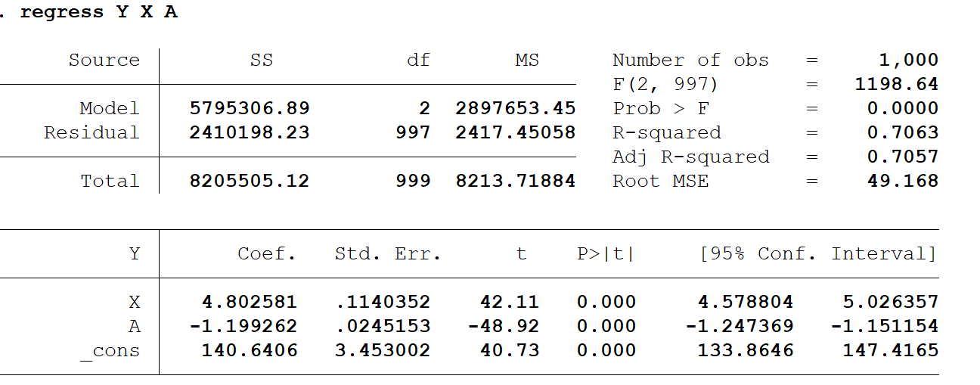The height and width of the screenshot is (385, 980).
Task: Click the Total SS value 8205505.12
Action: (249, 181)
